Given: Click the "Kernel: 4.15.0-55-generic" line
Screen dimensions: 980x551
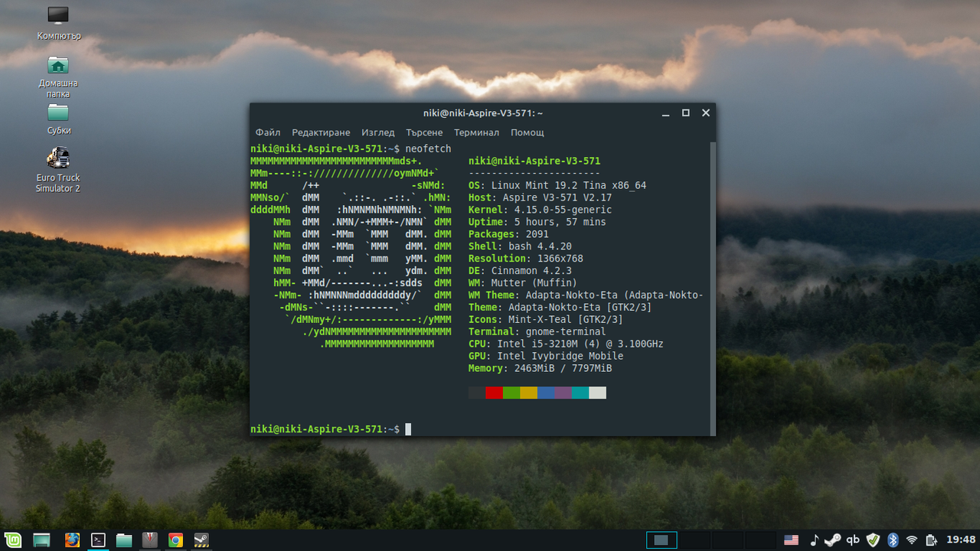Looking at the screenshot, I should coord(541,210).
